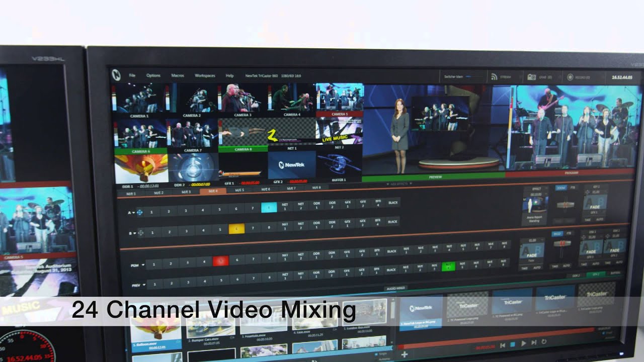The height and width of the screenshot is (362, 644).
Task: Select highlighted green M/E 4 on PREV row
Action: click(x=448, y=266)
